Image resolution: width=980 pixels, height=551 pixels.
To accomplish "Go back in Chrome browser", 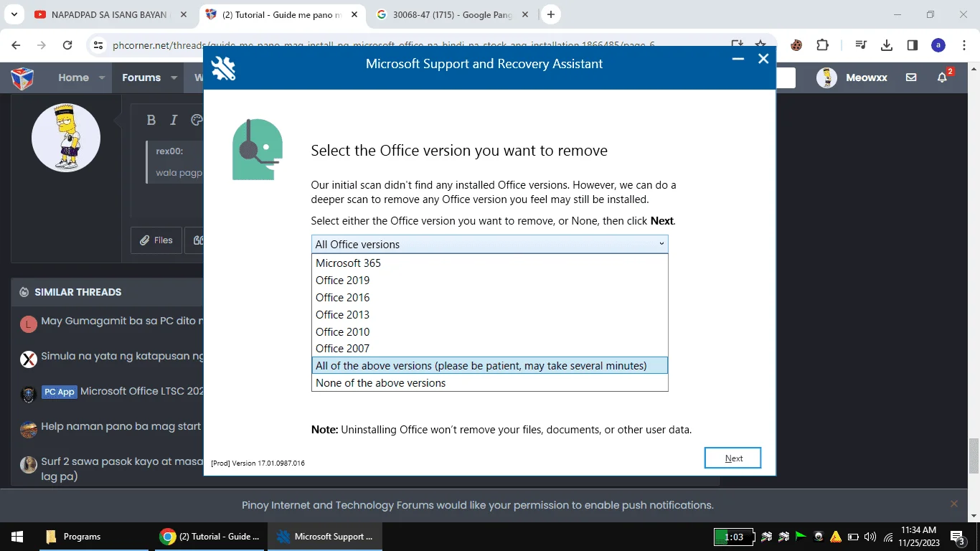I will point(16,45).
